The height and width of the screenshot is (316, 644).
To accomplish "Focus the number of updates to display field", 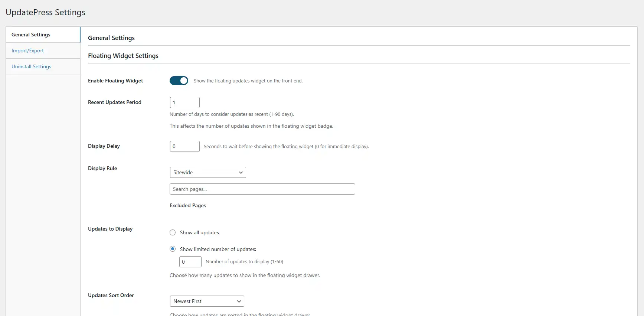I will coord(190,262).
